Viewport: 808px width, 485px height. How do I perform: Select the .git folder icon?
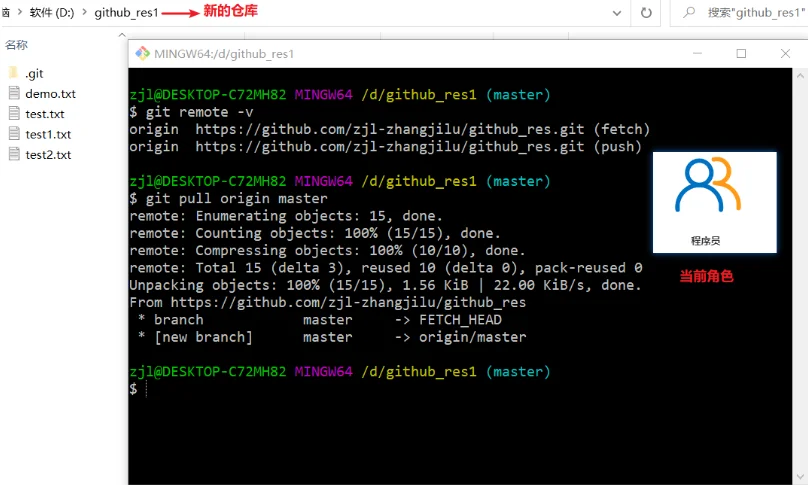13,73
